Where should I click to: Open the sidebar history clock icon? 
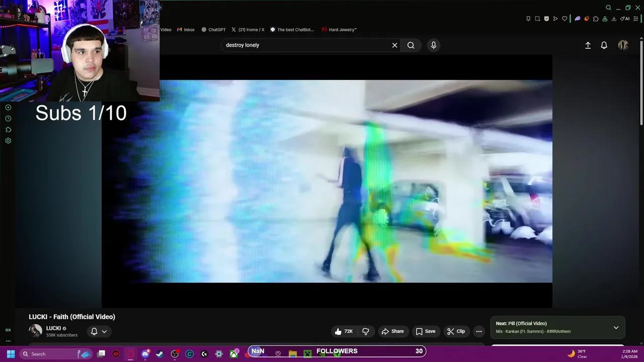pyautogui.click(x=8, y=119)
